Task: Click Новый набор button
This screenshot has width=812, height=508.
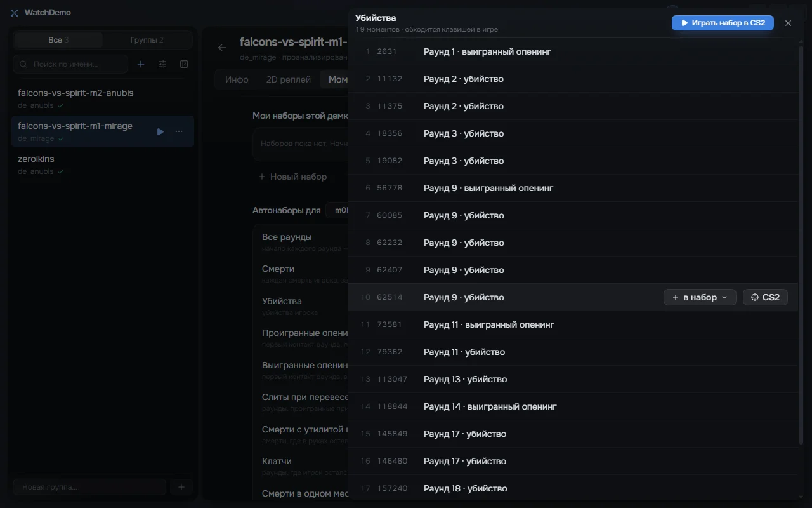Action: point(292,177)
